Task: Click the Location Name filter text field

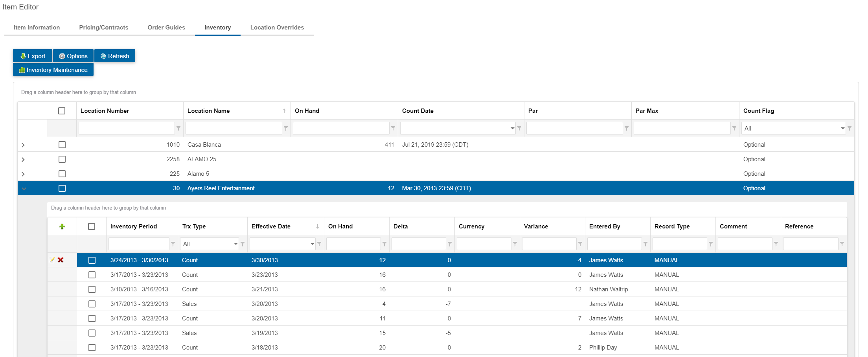Action: tap(234, 129)
